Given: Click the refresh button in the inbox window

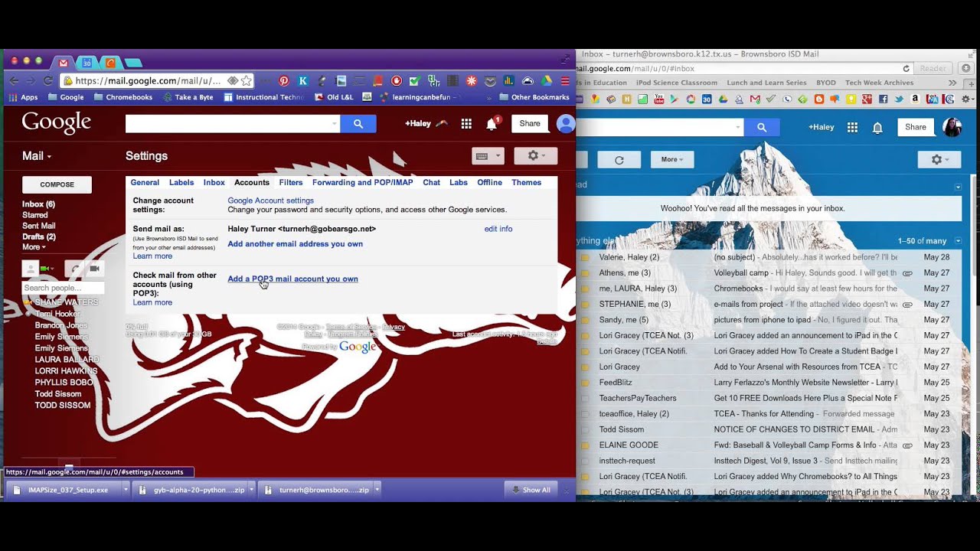Looking at the screenshot, I should tap(619, 159).
